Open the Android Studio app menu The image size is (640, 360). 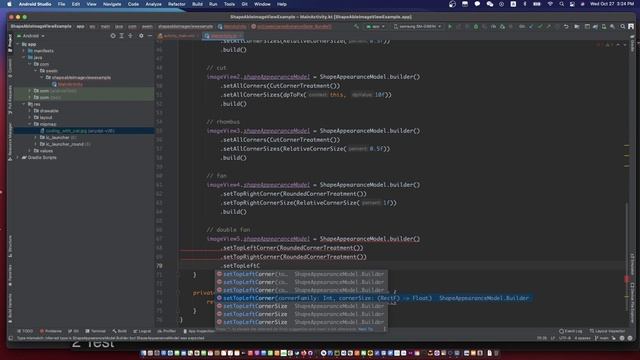tap(35, 4)
